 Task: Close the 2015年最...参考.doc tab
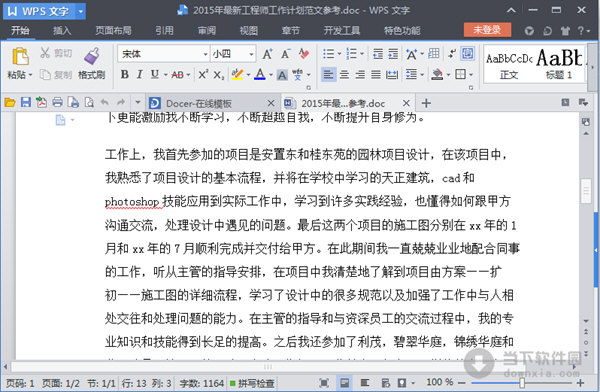click(406, 103)
